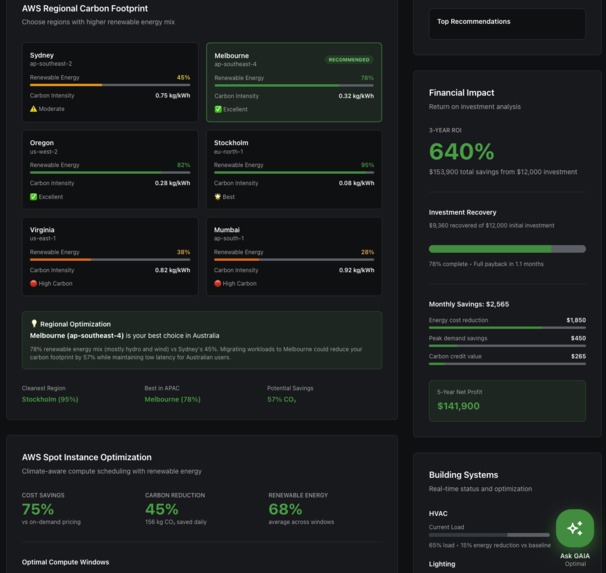Click the 45% carbon reduction figure

(x=162, y=509)
